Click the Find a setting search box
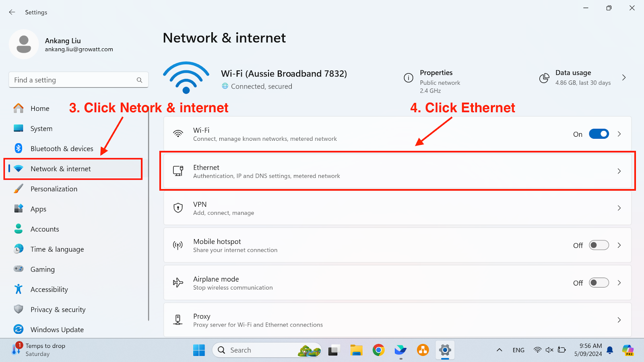This screenshot has height=362, width=644. tap(72, 80)
